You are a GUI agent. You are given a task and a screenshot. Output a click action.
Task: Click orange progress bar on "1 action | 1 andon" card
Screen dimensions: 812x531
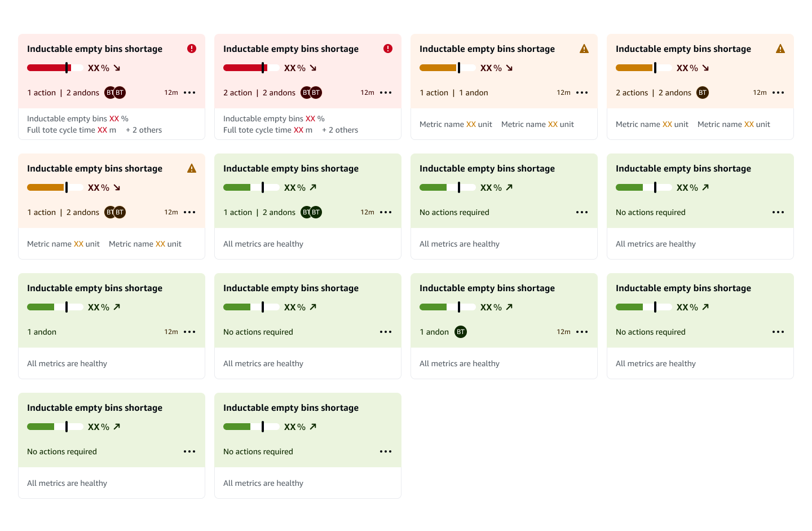(448, 68)
